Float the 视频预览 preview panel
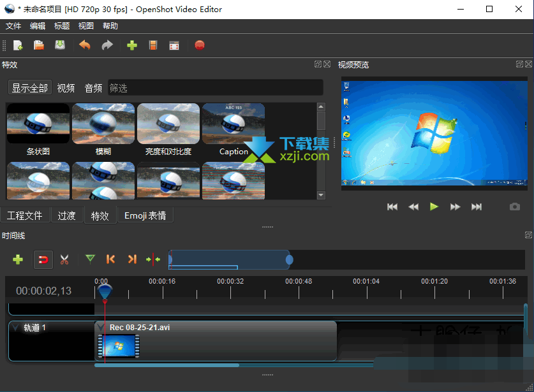This screenshot has width=534, height=392. [x=519, y=64]
